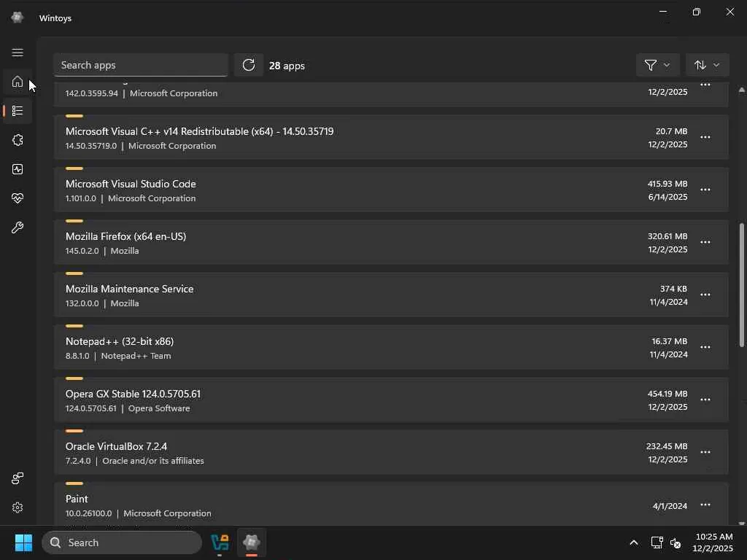The height and width of the screenshot is (560, 747).
Task: Select the Apps list sidebar icon
Action: [x=18, y=111]
